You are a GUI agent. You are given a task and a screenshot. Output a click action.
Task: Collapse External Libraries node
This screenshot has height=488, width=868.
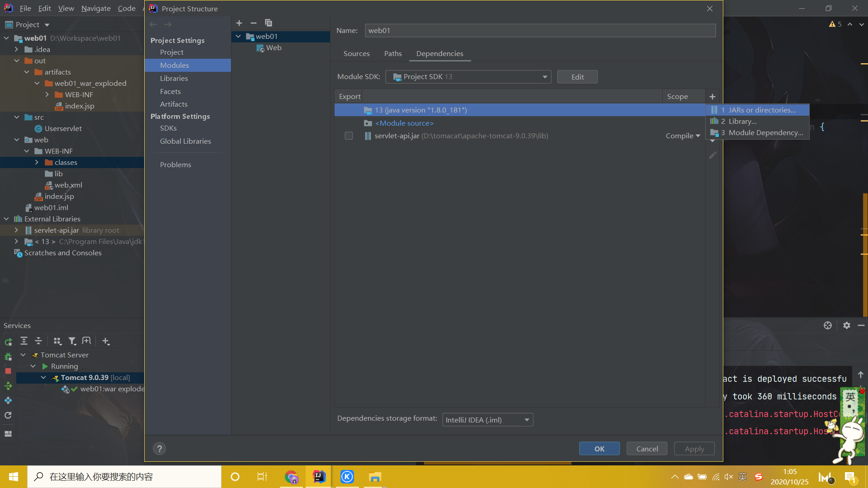pyautogui.click(x=6, y=219)
